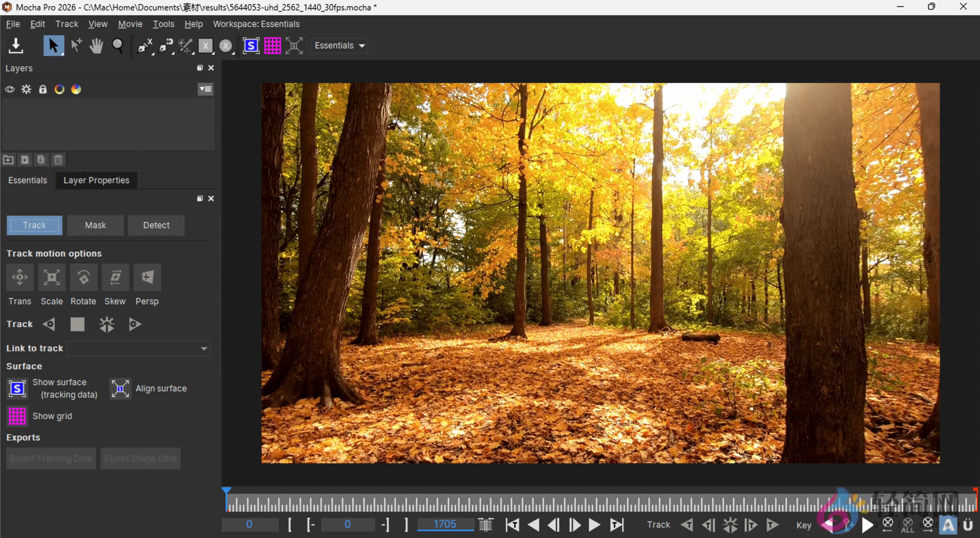The image size is (980, 538).
Task: Select the Trans track motion option
Action: pos(19,277)
